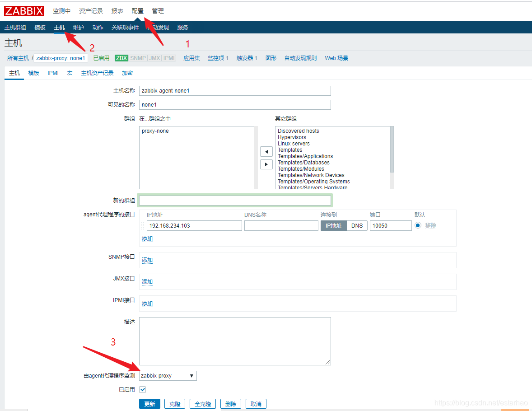Open the 报表 top menu

pos(117,11)
